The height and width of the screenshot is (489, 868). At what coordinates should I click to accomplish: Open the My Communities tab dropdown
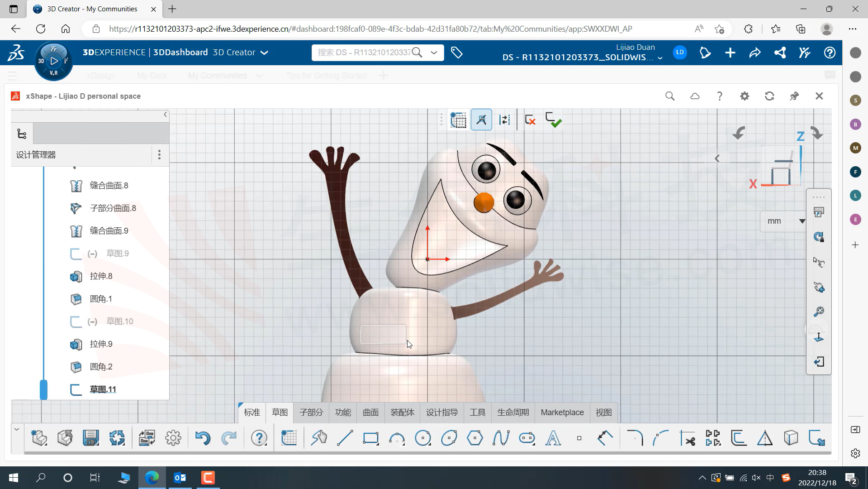(260, 76)
